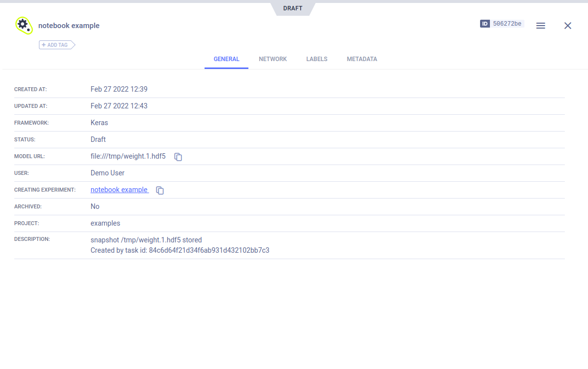Click the Add Tag button

pos(57,45)
